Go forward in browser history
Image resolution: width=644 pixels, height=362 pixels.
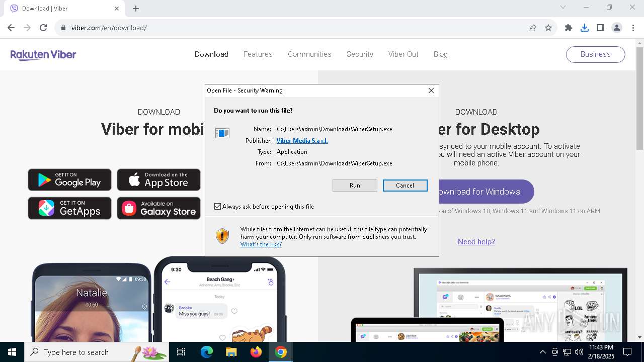[27, 28]
